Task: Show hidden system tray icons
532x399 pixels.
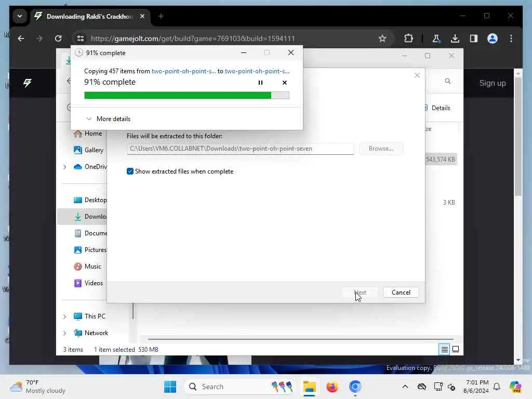Action: point(405,387)
